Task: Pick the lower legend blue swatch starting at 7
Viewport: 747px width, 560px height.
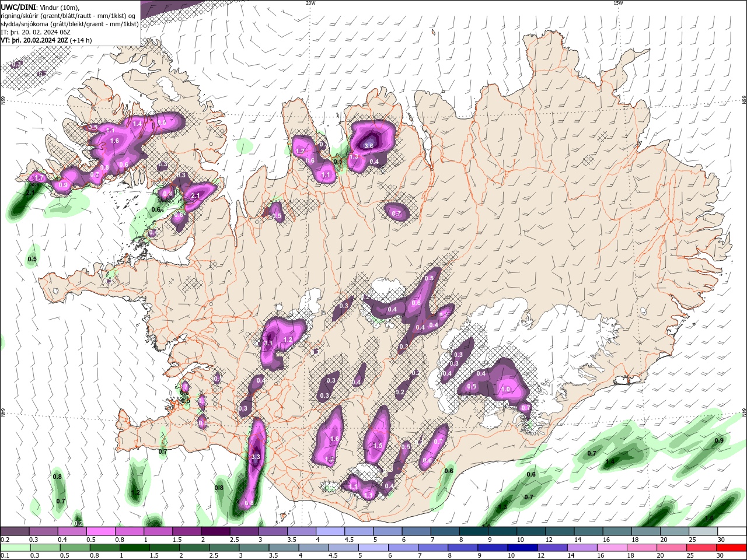Action: point(432,548)
